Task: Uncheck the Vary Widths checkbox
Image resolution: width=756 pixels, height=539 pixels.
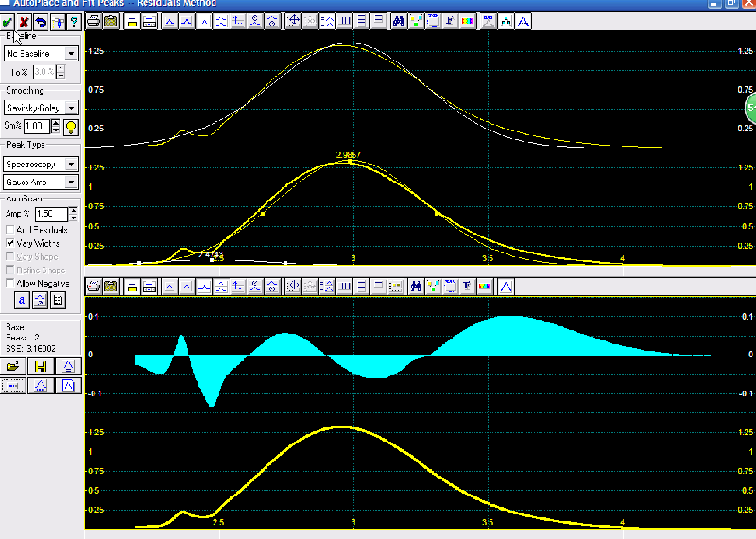Action: [9, 243]
